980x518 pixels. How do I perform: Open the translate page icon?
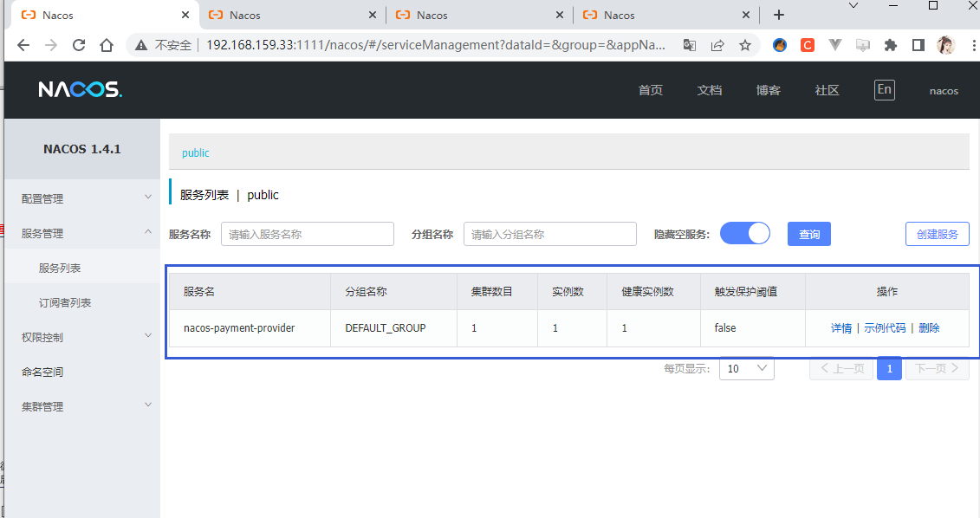[690, 45]
